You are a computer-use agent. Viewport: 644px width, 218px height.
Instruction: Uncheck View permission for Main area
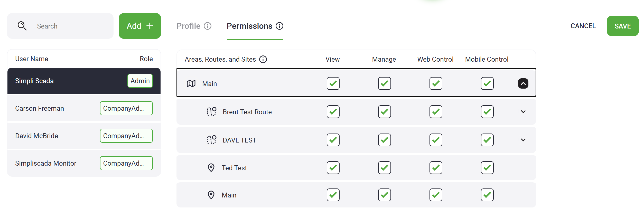click(333, 83)
